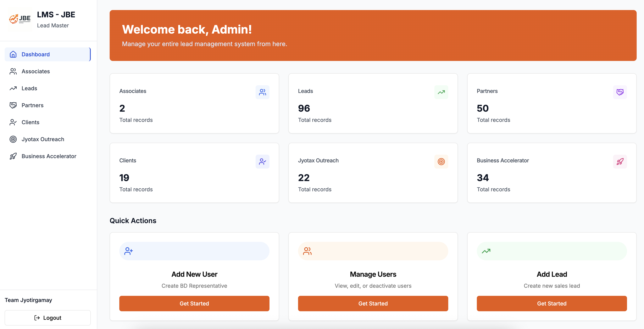Click the Clients count 19
This screenshot has height=329, width=644.
tap(124, 178)
